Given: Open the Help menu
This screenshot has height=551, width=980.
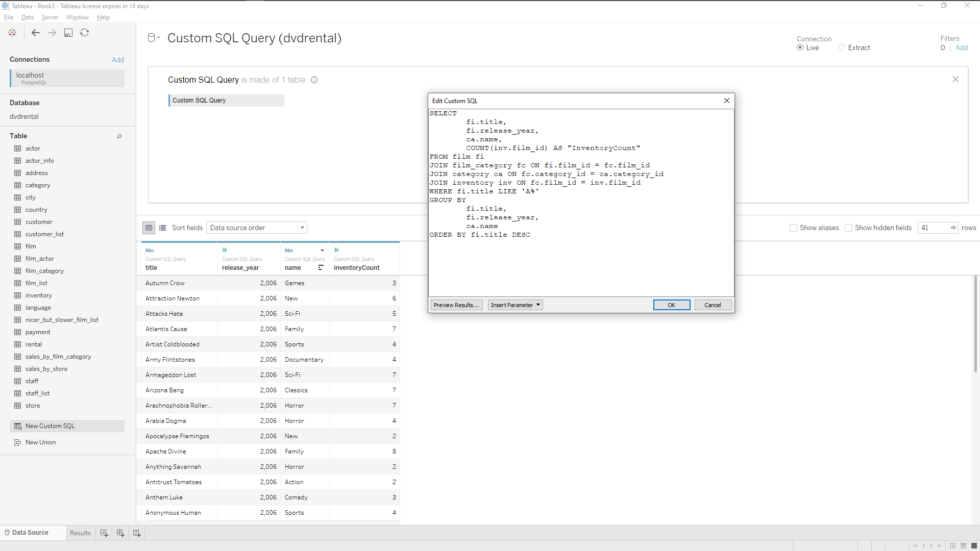Looking at the screenshot, I should pos(103,17).
